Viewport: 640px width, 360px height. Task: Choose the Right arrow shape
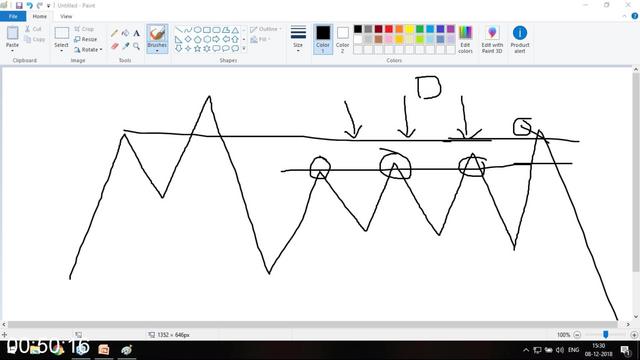click(216, 39)
